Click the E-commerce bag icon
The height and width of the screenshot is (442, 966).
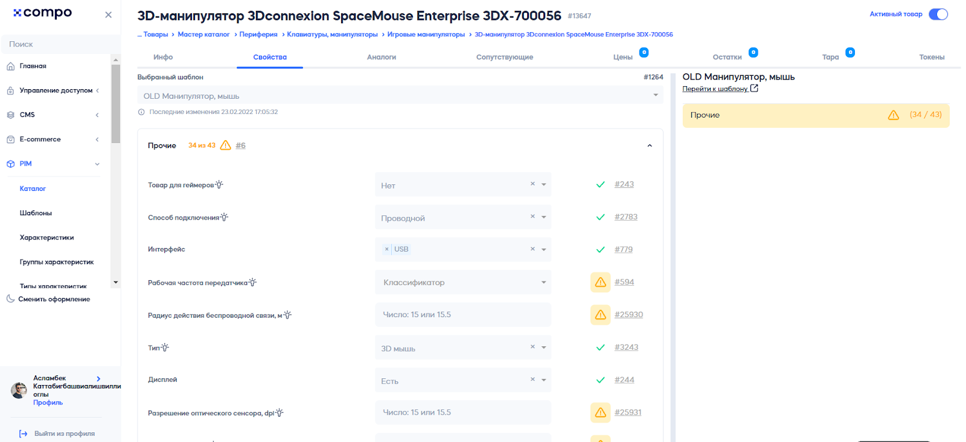[10, 139]
